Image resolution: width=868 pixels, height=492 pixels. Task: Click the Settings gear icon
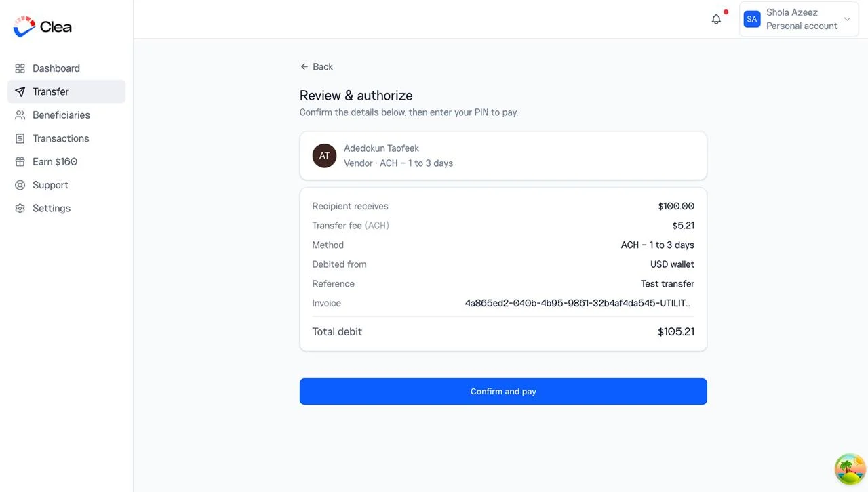click(x=20, y=209)
